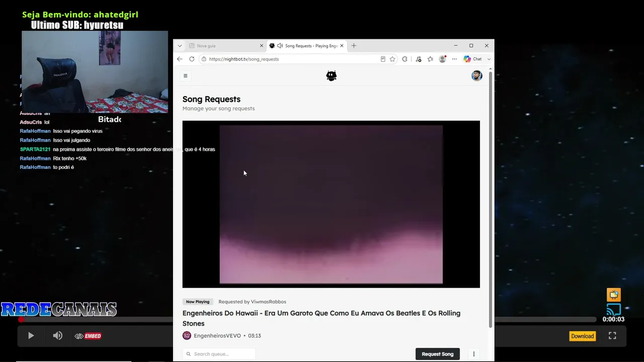Expand the tab search chevron
This screenshot has width=644, height=362.
180,46
